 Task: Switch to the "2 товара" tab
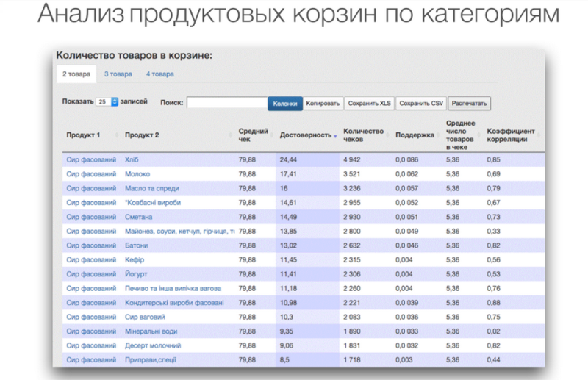tap(76, 74)
